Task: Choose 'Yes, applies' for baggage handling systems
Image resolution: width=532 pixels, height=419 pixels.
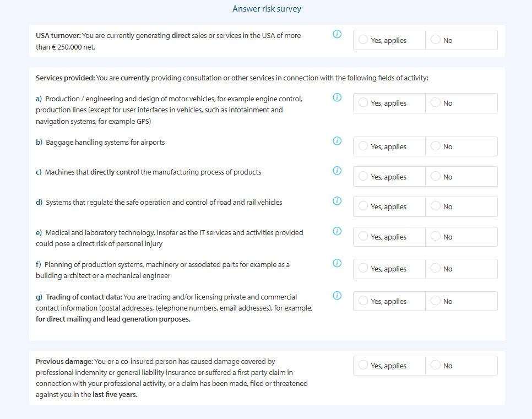Action: coord(363,146)
